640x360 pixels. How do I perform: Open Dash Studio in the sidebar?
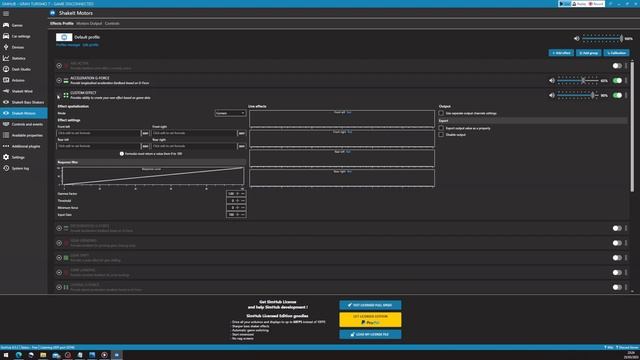pos(24,69)
